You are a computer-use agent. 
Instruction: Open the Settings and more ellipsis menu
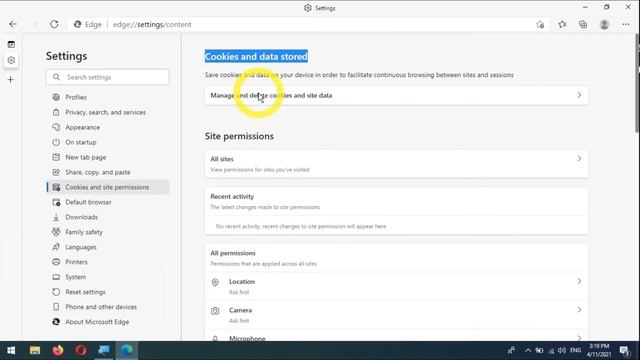point(626,24)
